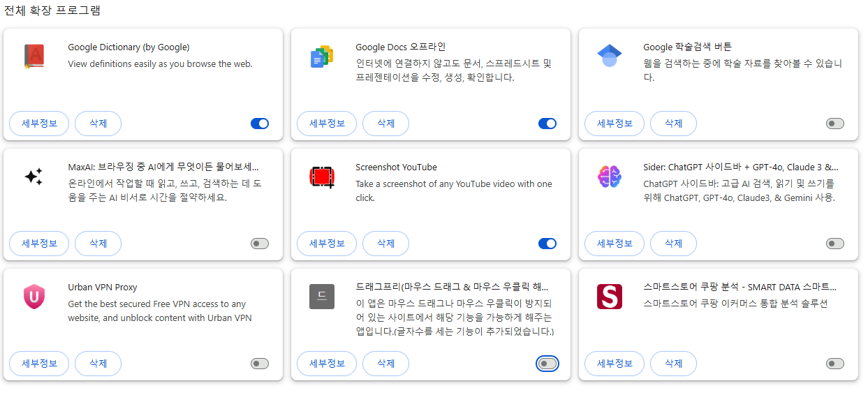Click 삭제 for Google Dictionary
Image resolution: width=868 pixels, height=395 pixels.
(x=98, y=124)
